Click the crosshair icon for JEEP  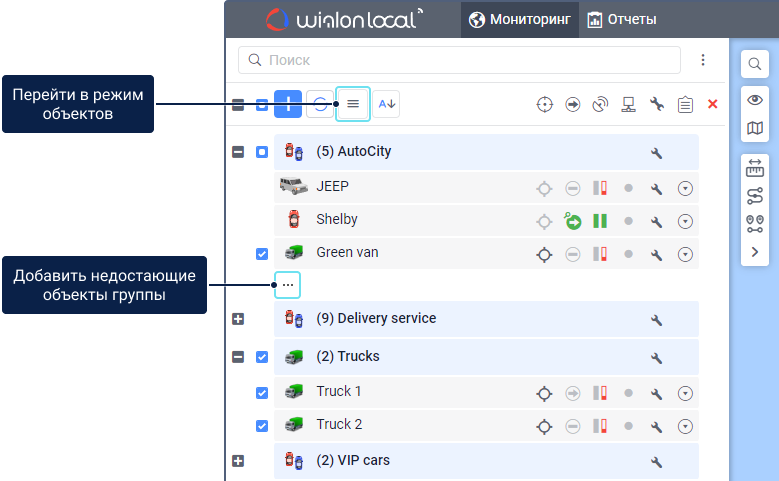(x=545, y=189)
